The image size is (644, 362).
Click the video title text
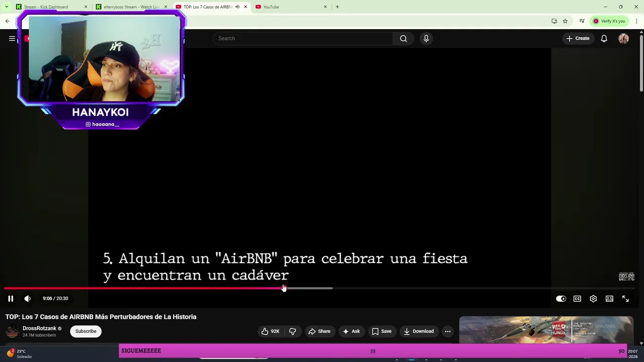(101, 317)
